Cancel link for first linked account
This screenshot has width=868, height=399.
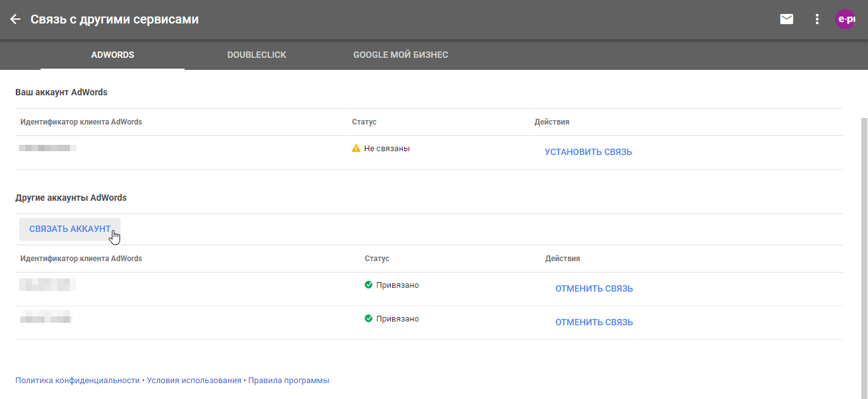pyautogui.click(x=594, y=289)
